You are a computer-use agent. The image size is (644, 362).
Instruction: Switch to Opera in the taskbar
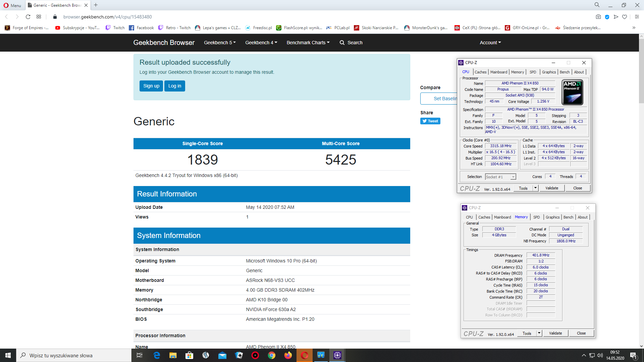coord(305,355)
